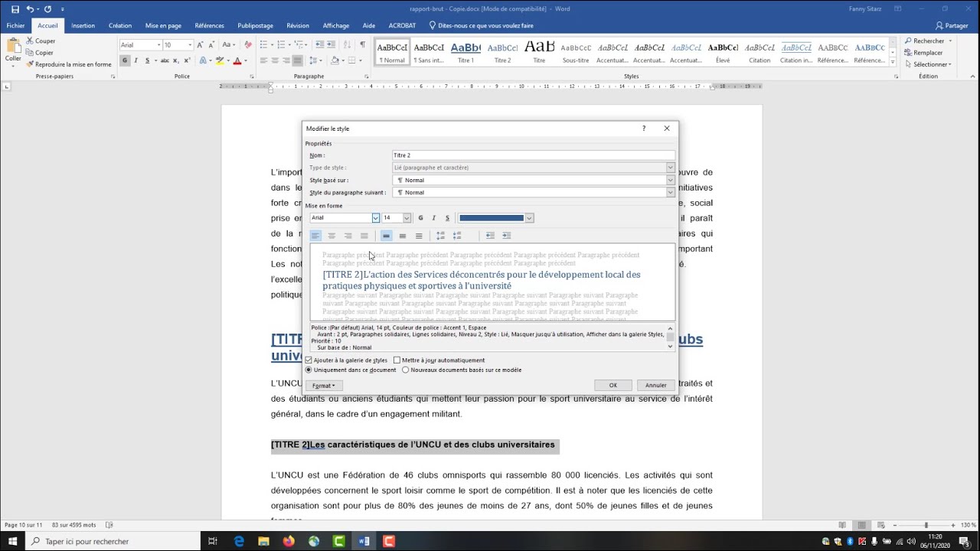
Task: Increase paragraph spacing in the style dialog
Action: 440,236
